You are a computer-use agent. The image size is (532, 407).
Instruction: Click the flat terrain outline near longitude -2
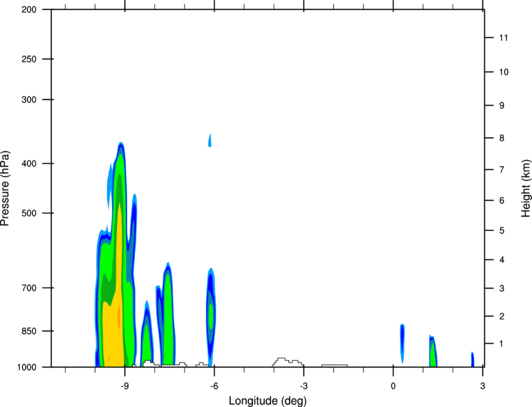pos(334,366)
